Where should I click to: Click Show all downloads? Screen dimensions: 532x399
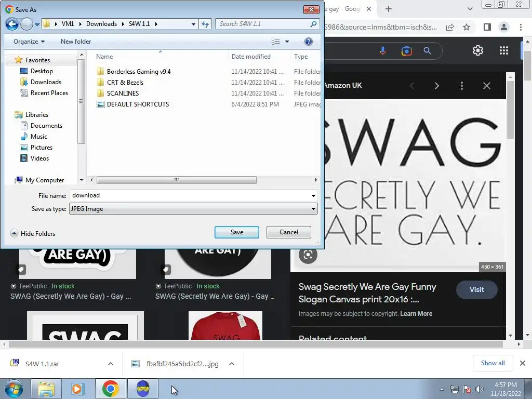pos(493,363)
